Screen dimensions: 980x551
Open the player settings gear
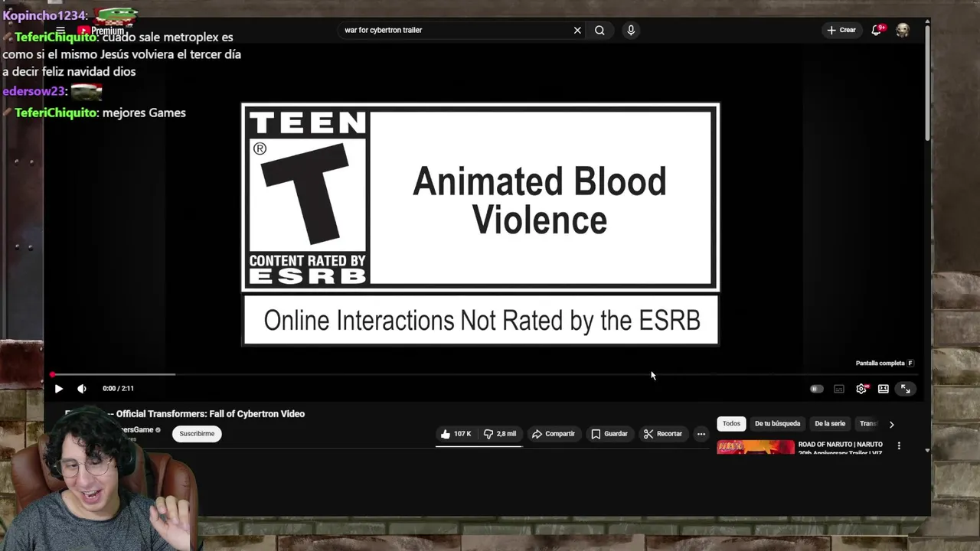[x=861, y=389]
